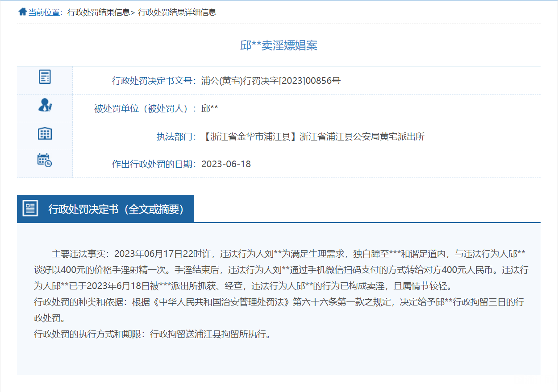Click the penalized person value 邱**
The width and height of the screenshot is (558, 392).
click(210, 108)
